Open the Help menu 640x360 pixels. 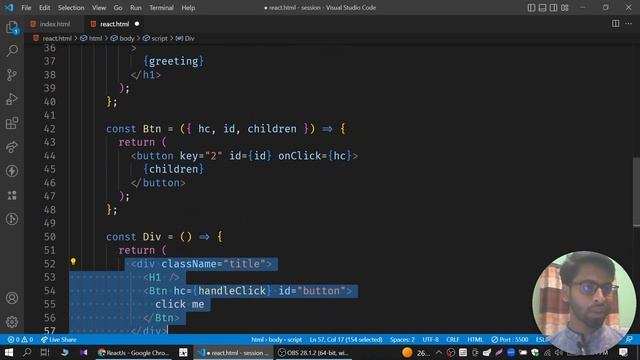[188, 7]
